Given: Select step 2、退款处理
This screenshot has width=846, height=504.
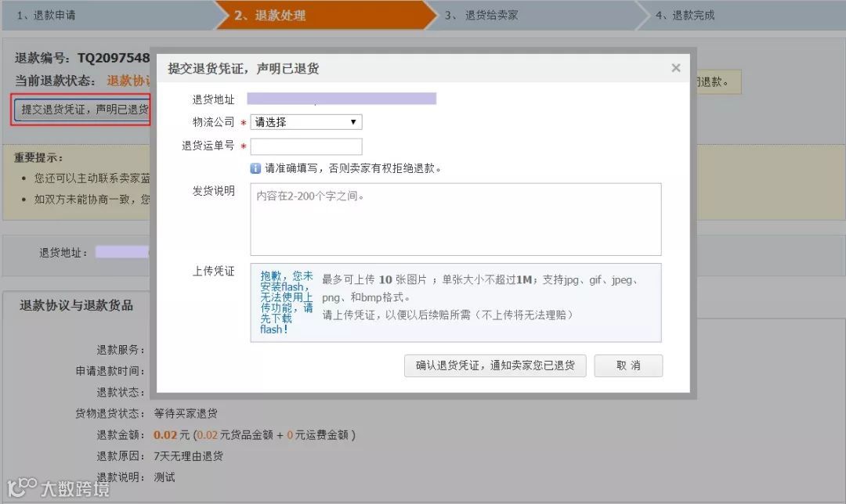Looking at the screenshot, I should pos(269,15).
